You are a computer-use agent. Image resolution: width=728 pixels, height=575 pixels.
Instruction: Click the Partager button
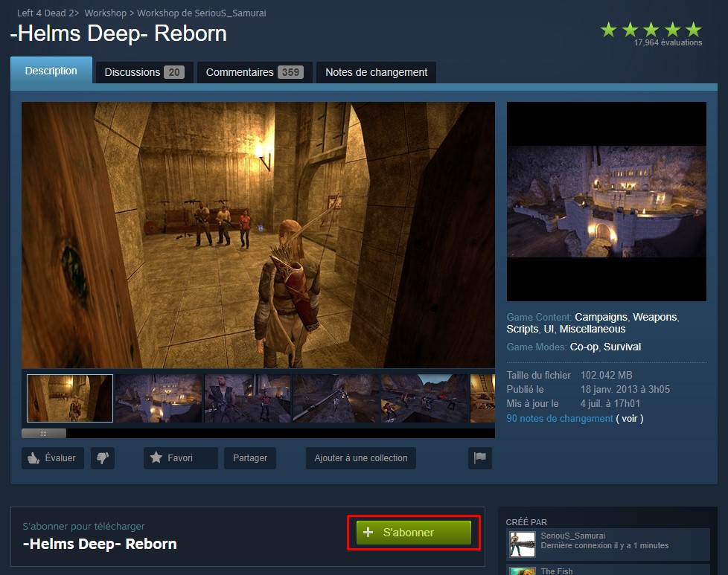coord(250,458)
